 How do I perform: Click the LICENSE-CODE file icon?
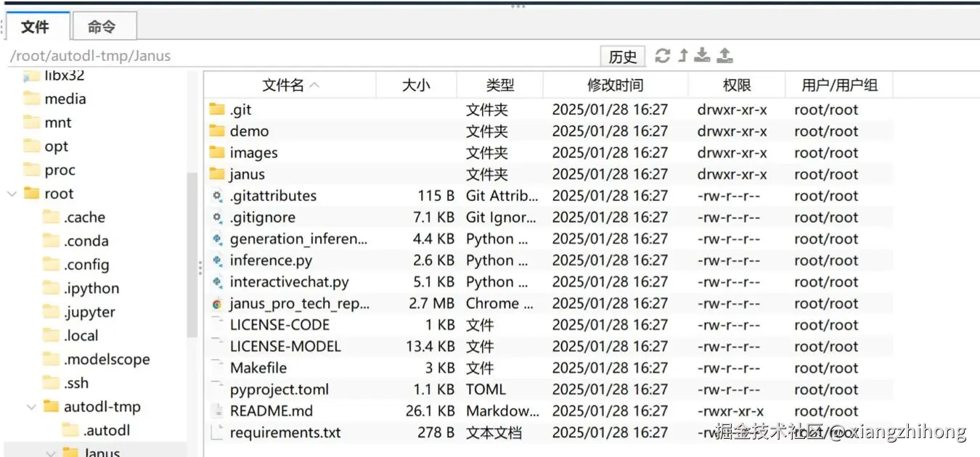[217, 324]
